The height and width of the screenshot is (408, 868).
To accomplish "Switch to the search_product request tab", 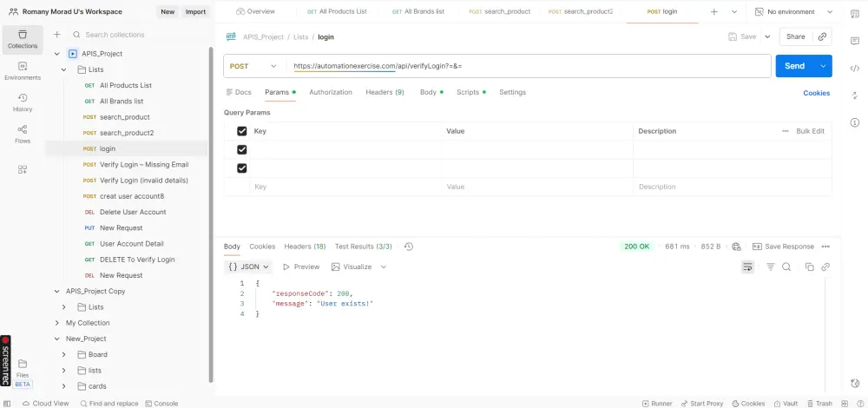I will click(499, 11).
